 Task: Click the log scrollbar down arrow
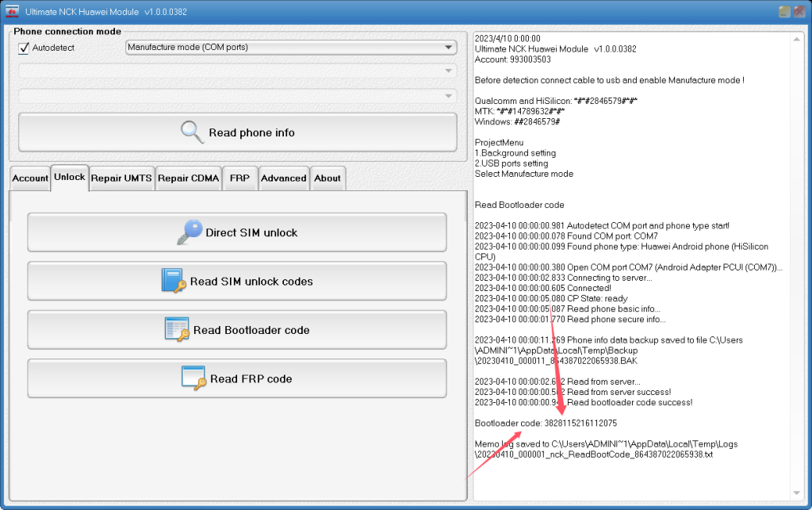click(x=796, y=493)
